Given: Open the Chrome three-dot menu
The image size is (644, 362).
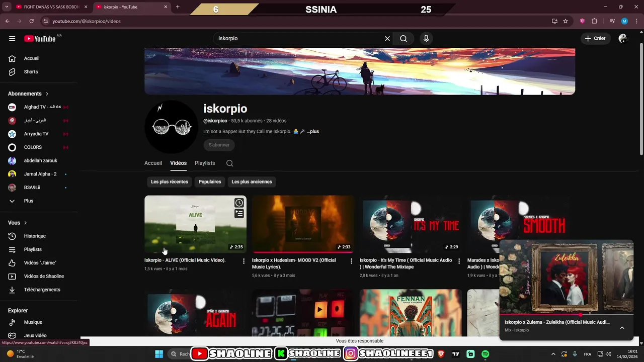Looking at the screenshot, I should [636, 21].
